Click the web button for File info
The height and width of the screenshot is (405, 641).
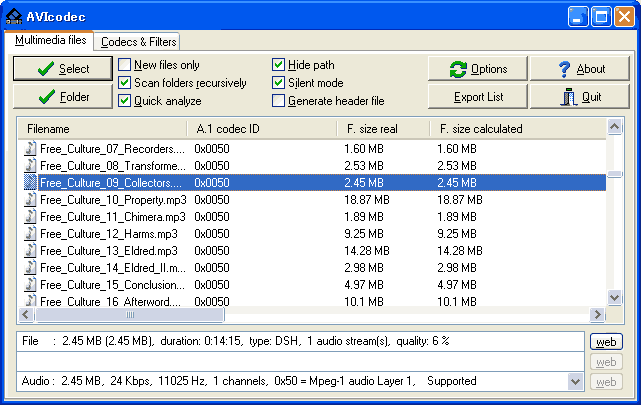click(606, 342)
